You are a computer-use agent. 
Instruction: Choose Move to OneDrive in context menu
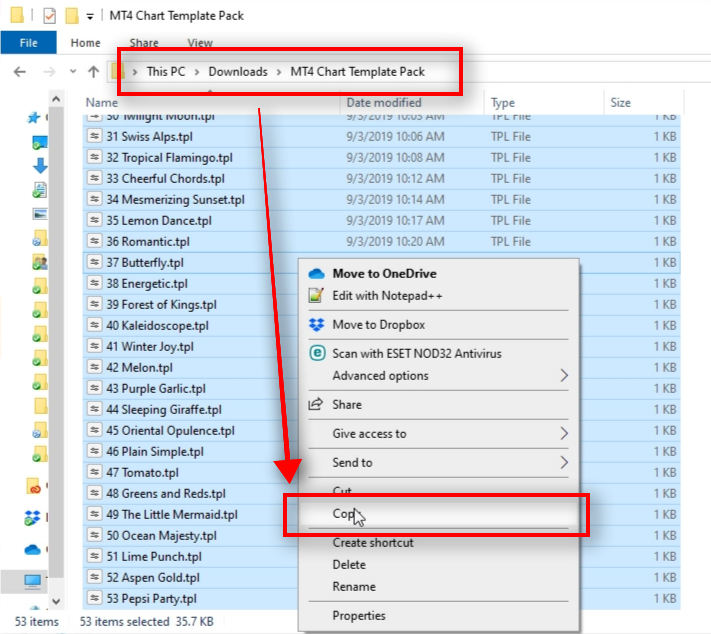(x=438, y=273)
